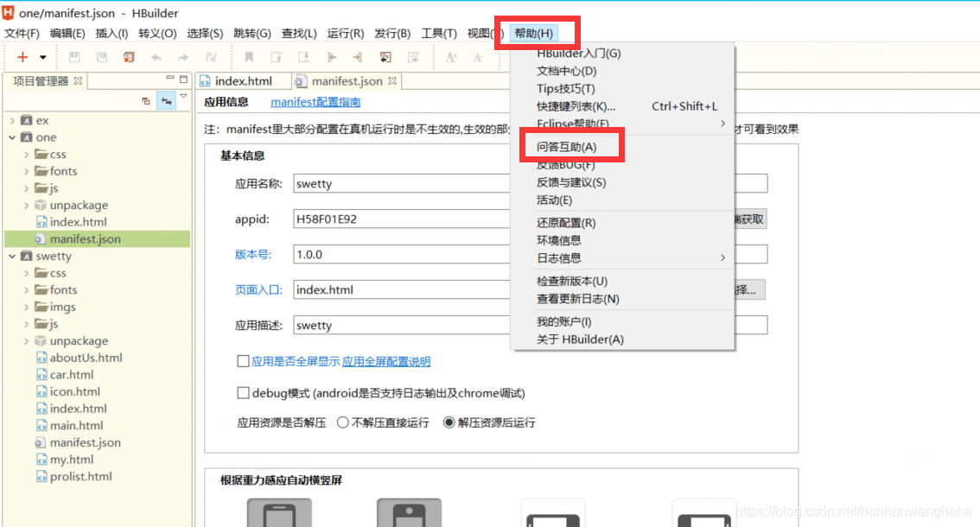Select aboutUs.html in project tree
The image size is (980, 527).
tap(86, 358)
